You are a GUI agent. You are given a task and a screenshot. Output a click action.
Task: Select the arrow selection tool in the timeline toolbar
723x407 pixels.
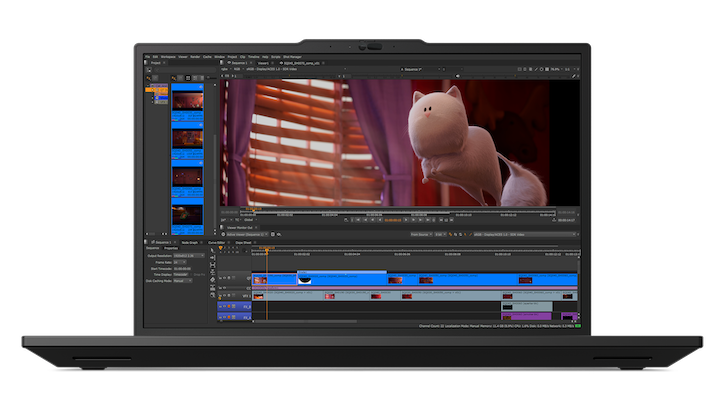point(212,250)
